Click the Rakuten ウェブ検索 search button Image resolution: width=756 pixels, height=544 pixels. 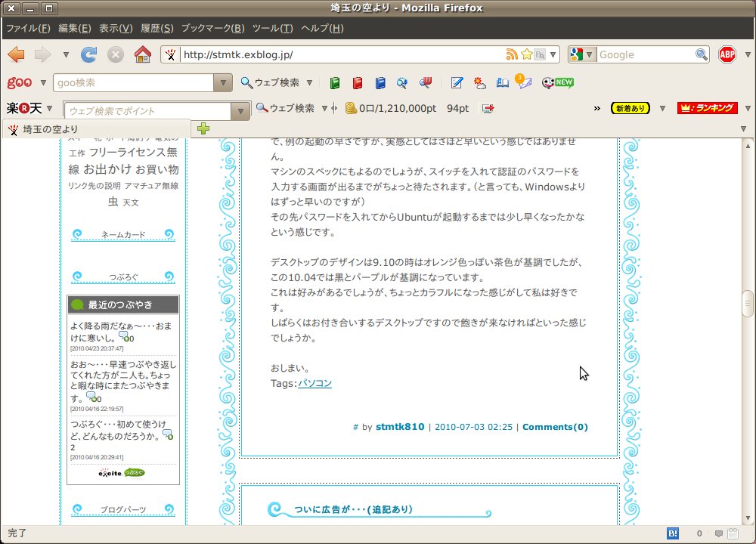pos(285,108)
